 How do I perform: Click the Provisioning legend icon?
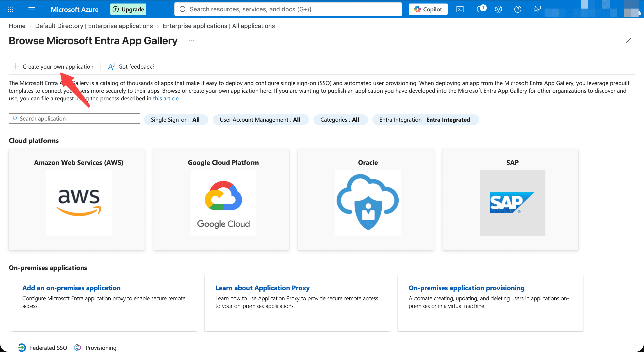[78, 348]
